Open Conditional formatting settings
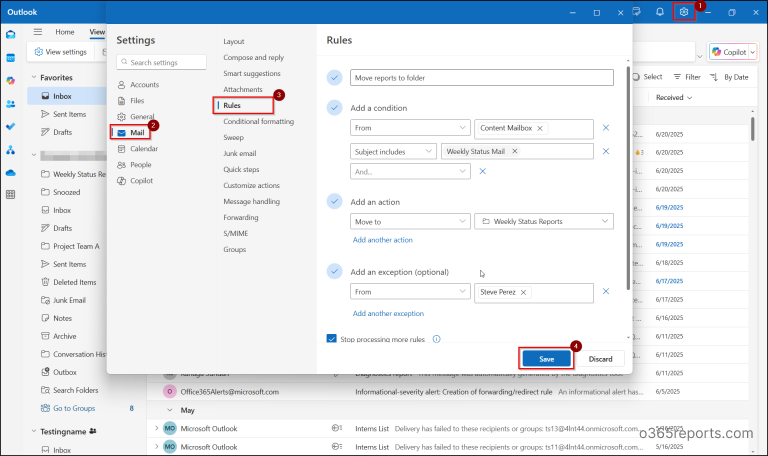 259,121
